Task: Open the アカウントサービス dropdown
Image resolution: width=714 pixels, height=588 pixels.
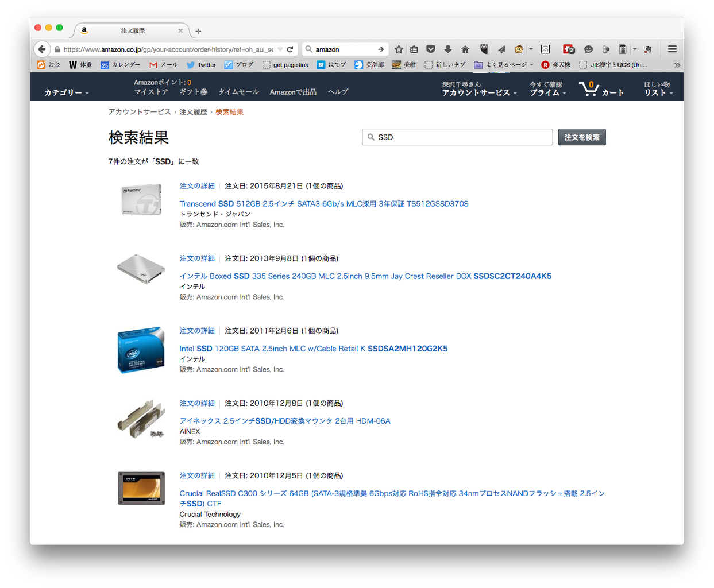Action: point(480,92)
